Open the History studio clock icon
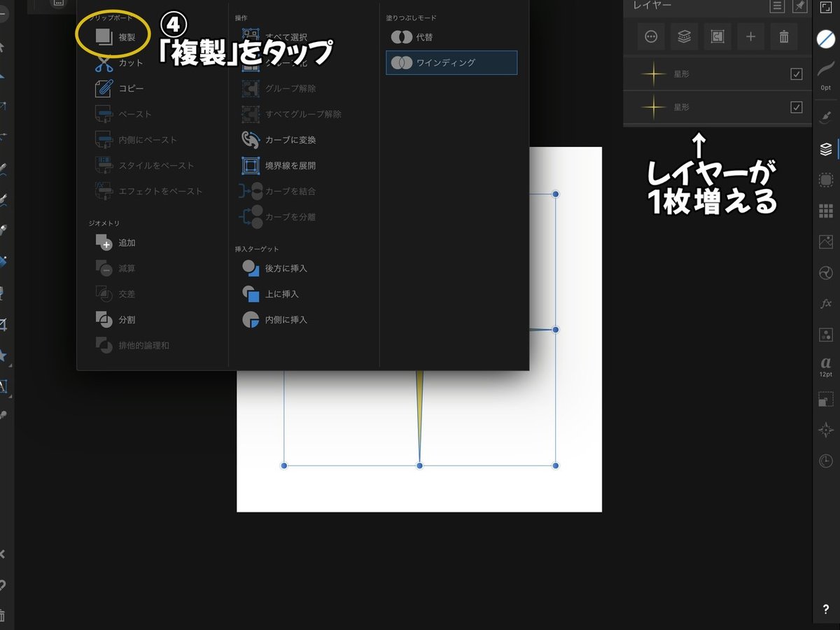Viewport: 840px width, 630px height. pos(825,461)
